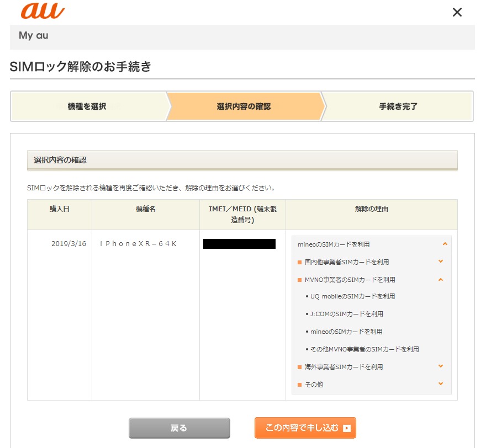Click the My au header link

click(34, 35)
